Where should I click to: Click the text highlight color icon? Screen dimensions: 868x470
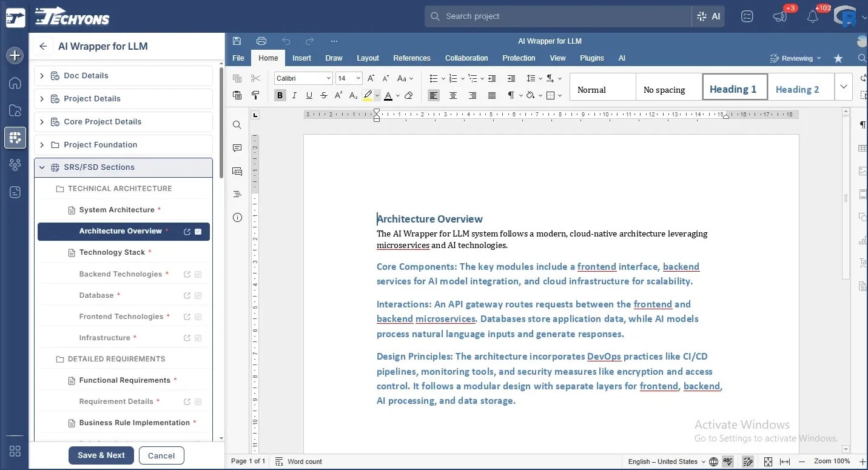pyautogui.click(x=368, y=95)
